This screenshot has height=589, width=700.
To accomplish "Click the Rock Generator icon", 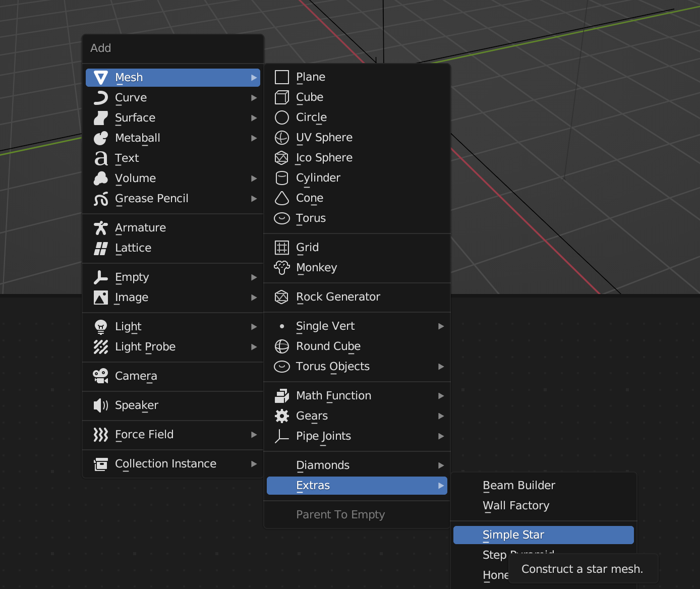I will coord(282,297).
